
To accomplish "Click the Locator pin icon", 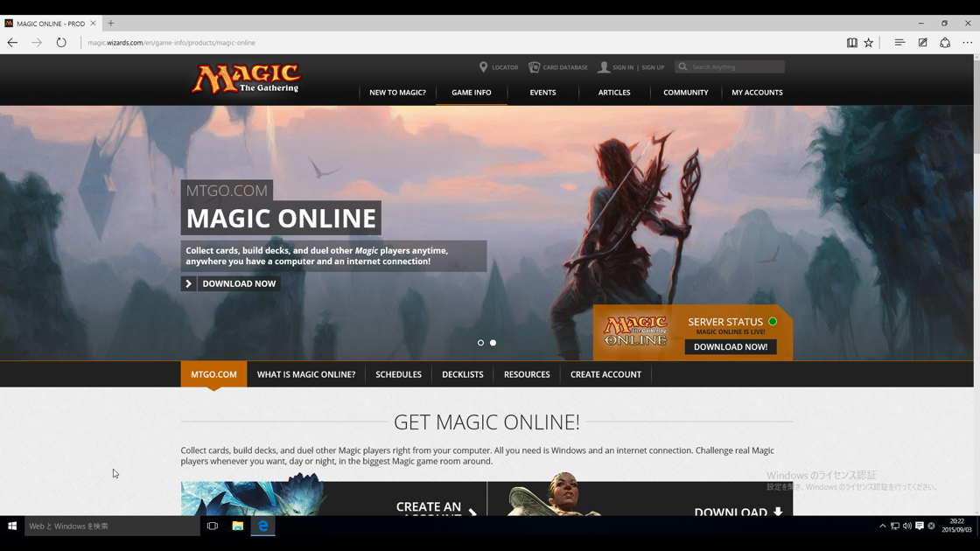I will (483, 66).
